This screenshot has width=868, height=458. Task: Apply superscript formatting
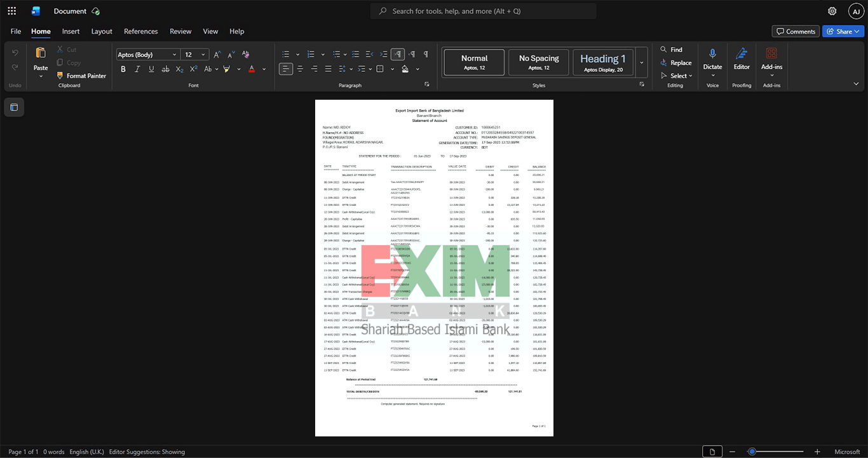point(194,69)
